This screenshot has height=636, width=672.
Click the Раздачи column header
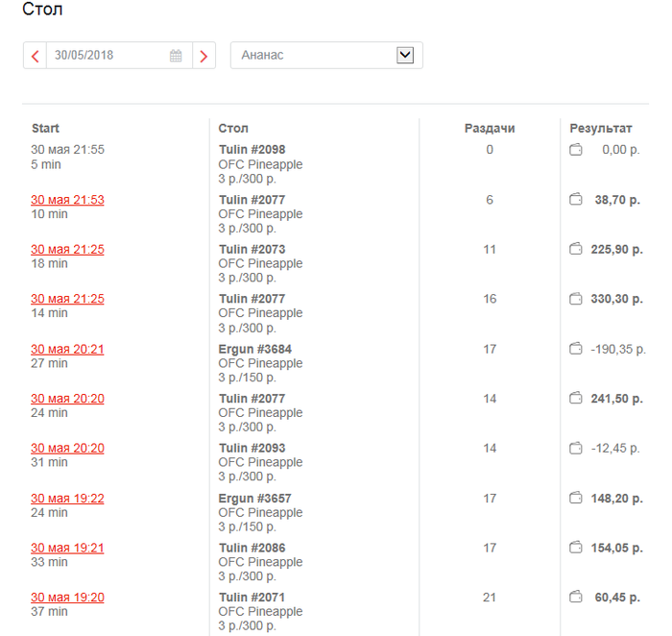490,129
